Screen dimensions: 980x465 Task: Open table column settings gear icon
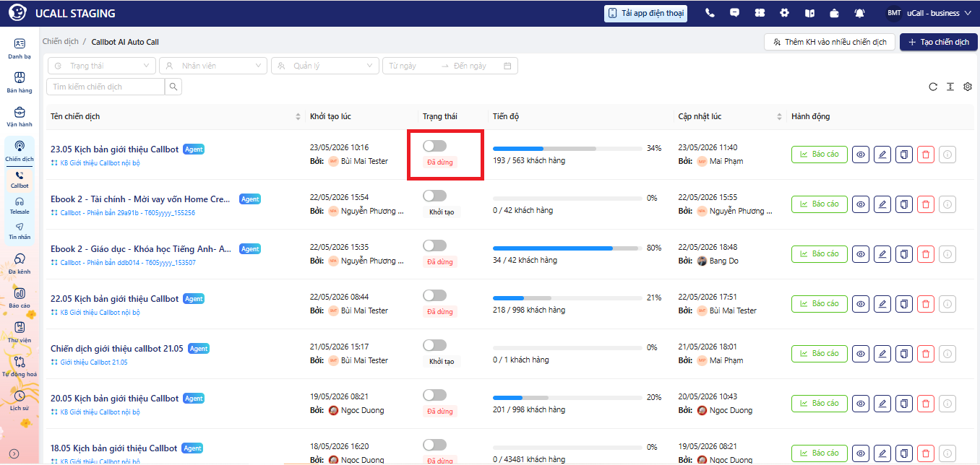(968, 87)
